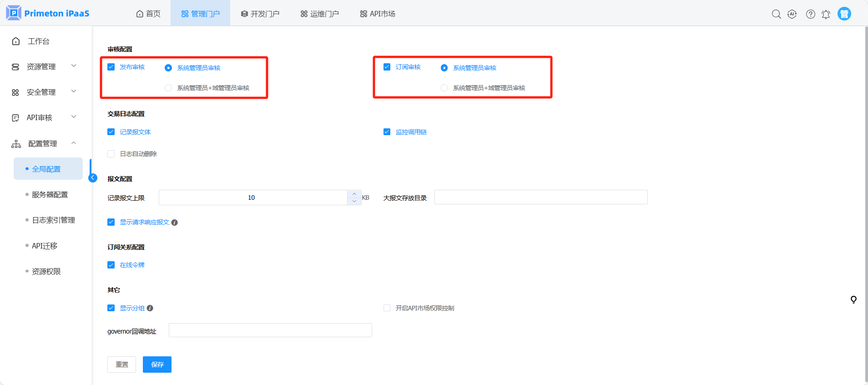
Task: Click info icon beside 显示分组
Action: coord(150,308)
